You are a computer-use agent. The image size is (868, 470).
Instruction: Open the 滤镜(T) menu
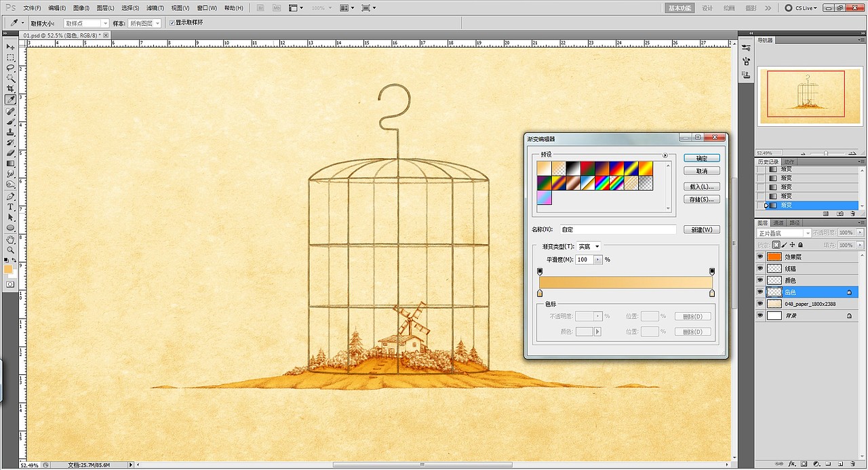coord(155,8)
